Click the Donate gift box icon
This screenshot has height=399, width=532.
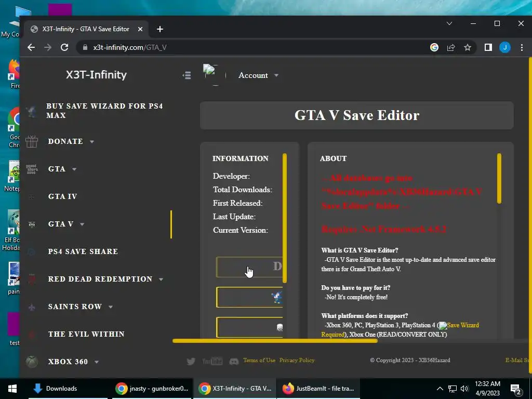coord(32,141)
